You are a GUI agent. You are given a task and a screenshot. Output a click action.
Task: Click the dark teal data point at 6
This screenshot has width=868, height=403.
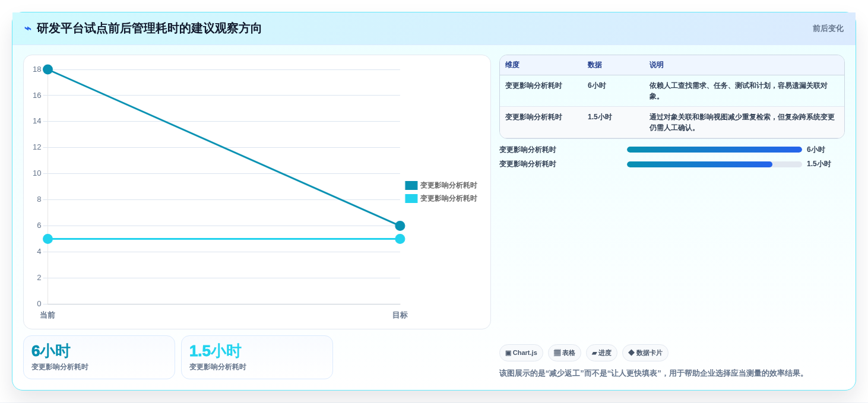click(x=400, y=226)
